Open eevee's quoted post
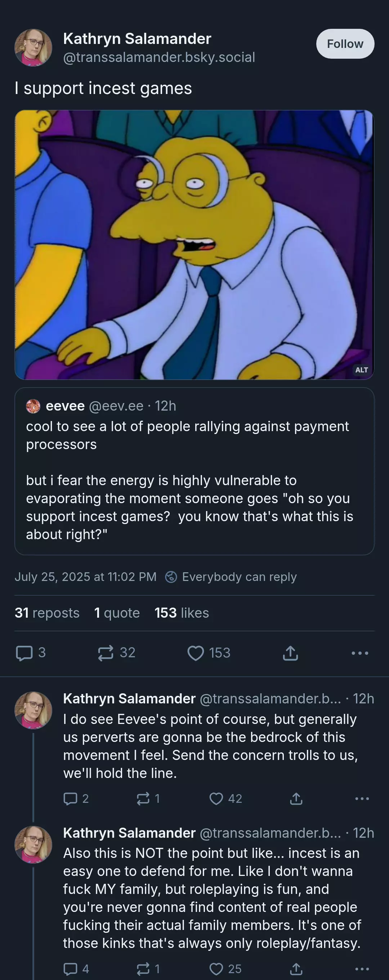Screen dimensions: 389x980 [x=194, y=471]
